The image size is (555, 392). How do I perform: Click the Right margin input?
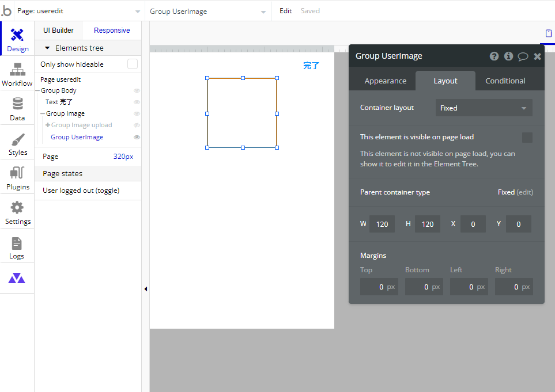[514, 287]
